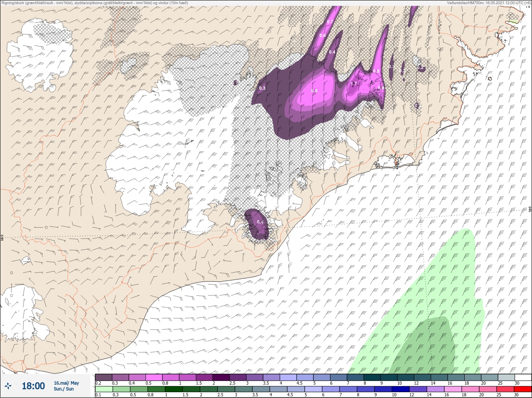This screenshot has height=398, width=532.
Task: Pick the lower-row legend swatch at 0.5
Action: point(139,389)
